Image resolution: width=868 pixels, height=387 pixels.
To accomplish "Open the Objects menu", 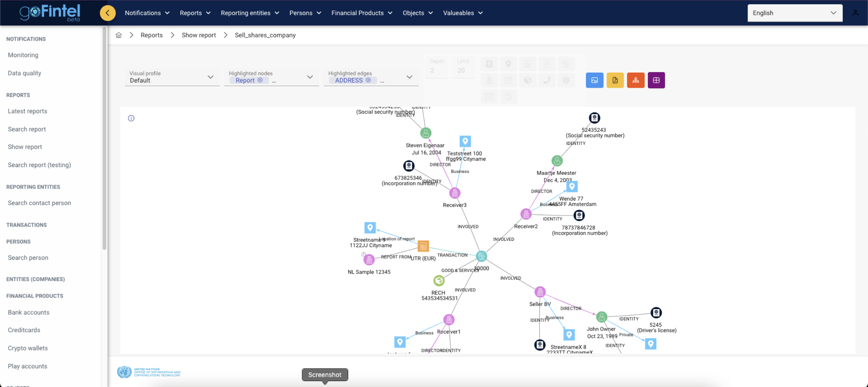I will 417,13.
